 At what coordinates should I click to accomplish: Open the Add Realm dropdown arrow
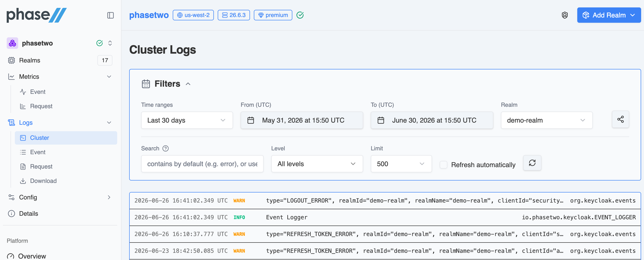click(633, 15)
